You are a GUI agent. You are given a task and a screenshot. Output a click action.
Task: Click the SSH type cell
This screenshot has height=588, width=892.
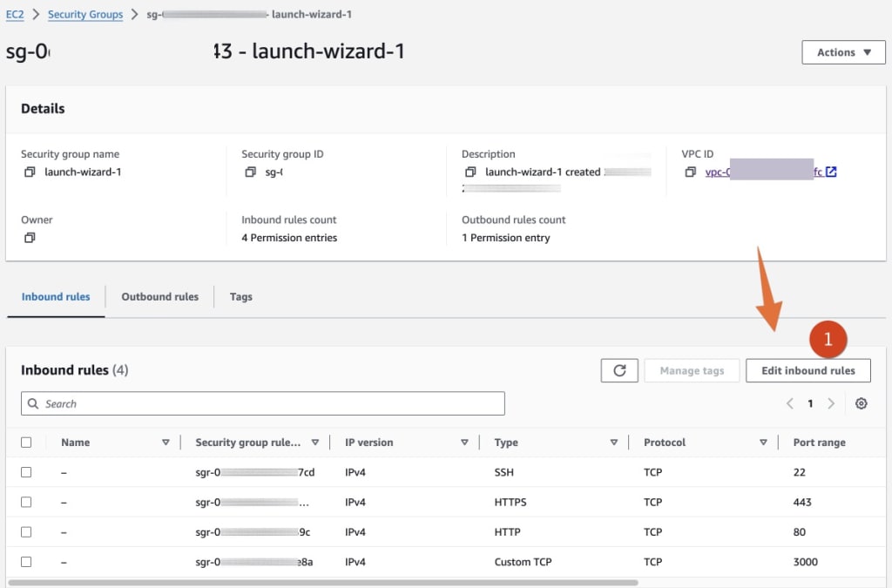(504, 472)
